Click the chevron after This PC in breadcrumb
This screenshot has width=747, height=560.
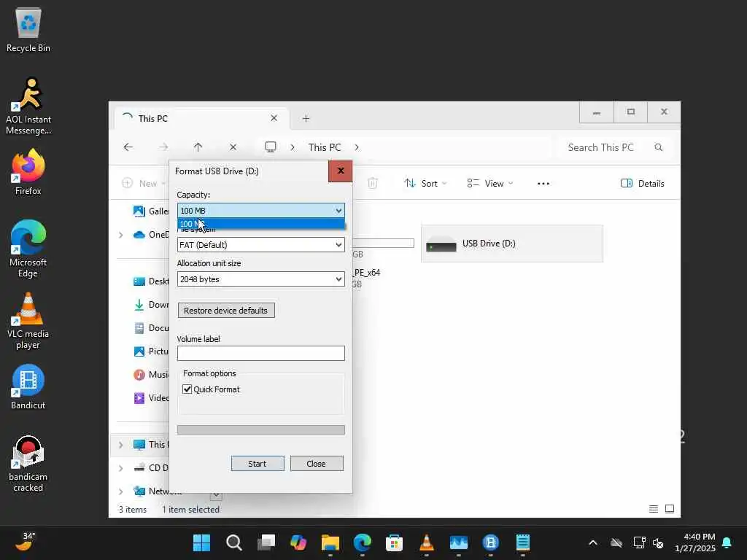(357, 147)
